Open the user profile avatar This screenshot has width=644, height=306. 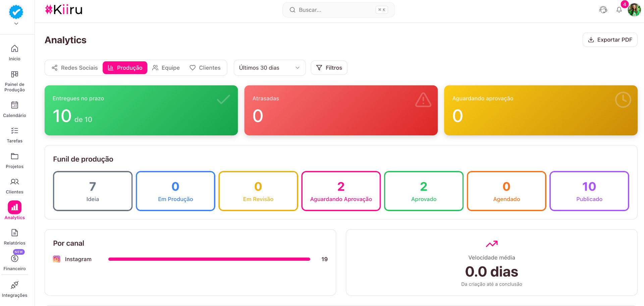(x=634, y=10)
